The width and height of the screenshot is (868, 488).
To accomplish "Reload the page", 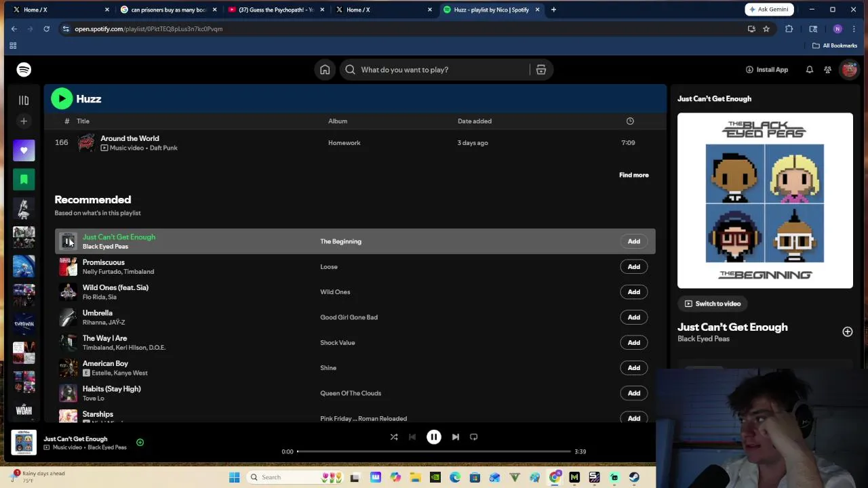I will pos(46,29).
